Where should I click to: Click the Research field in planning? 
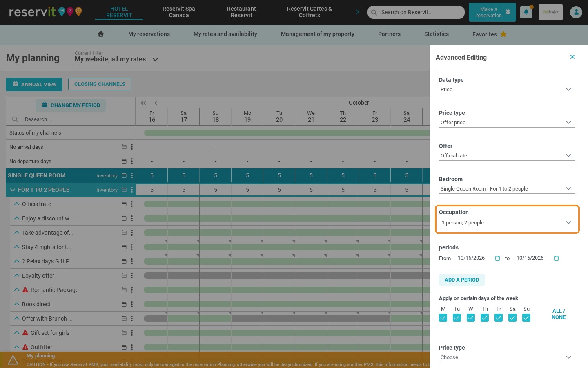tap(71, 119)
